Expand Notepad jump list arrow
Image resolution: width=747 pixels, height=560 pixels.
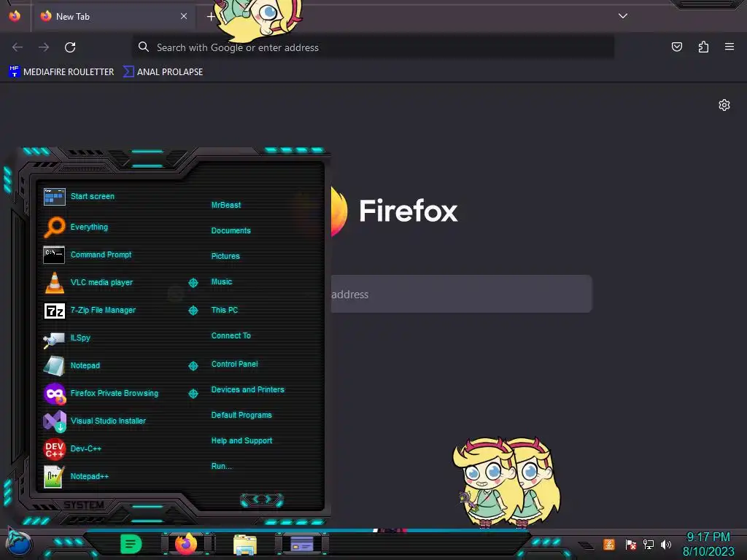click(193, 366)
